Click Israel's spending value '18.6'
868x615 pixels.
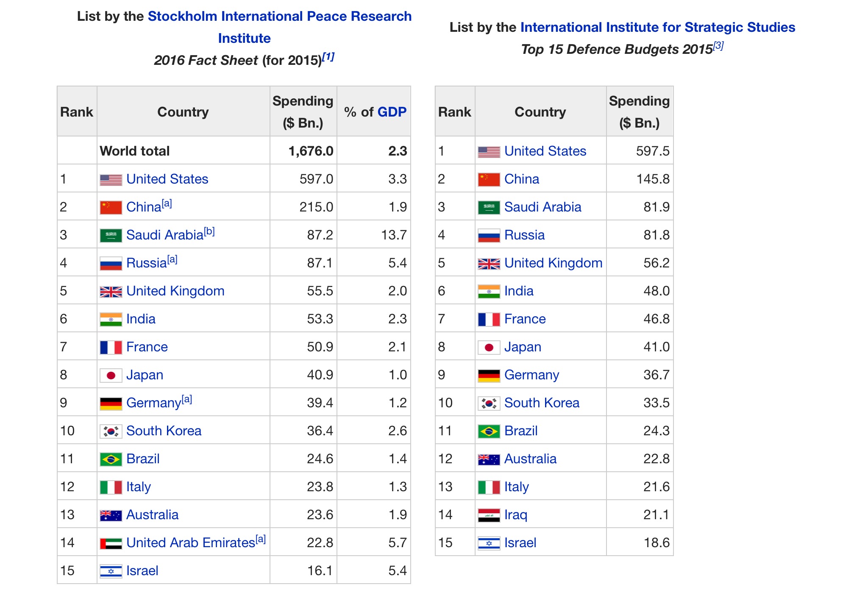click(x=657, y=543)
